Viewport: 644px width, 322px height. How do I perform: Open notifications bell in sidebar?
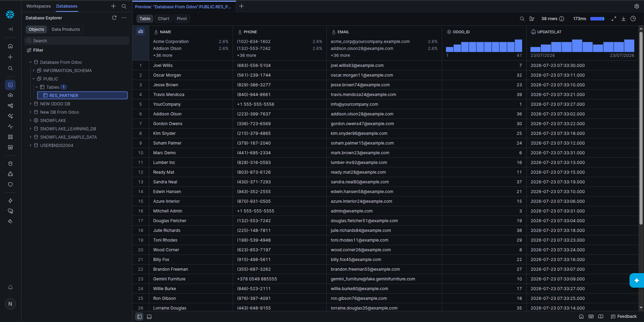[x=10, y=287]
